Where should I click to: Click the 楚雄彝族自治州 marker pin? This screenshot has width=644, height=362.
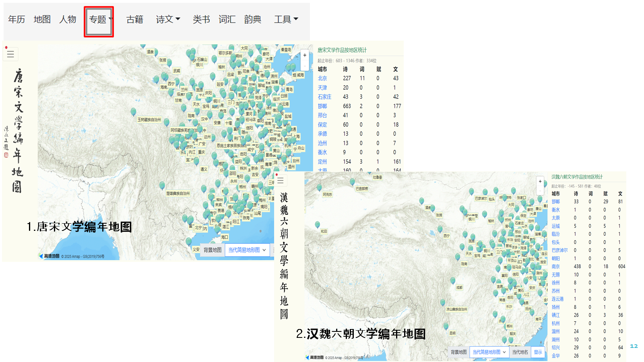click(162, 185)
